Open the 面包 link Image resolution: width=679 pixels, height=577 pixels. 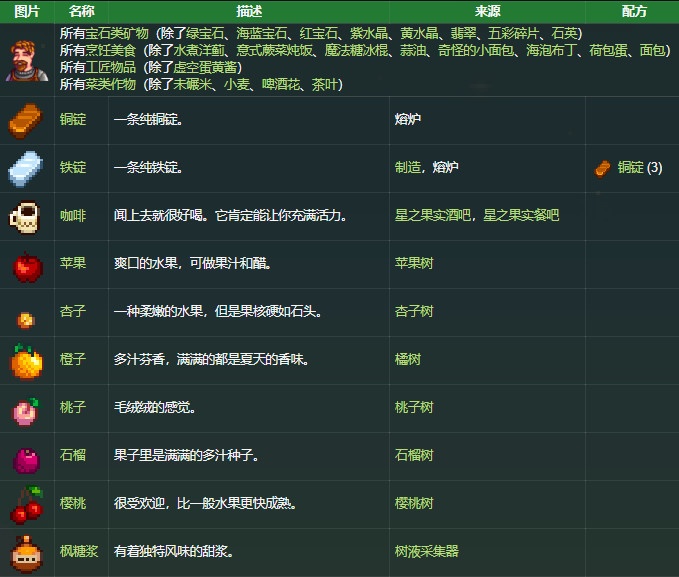(652, 50)
